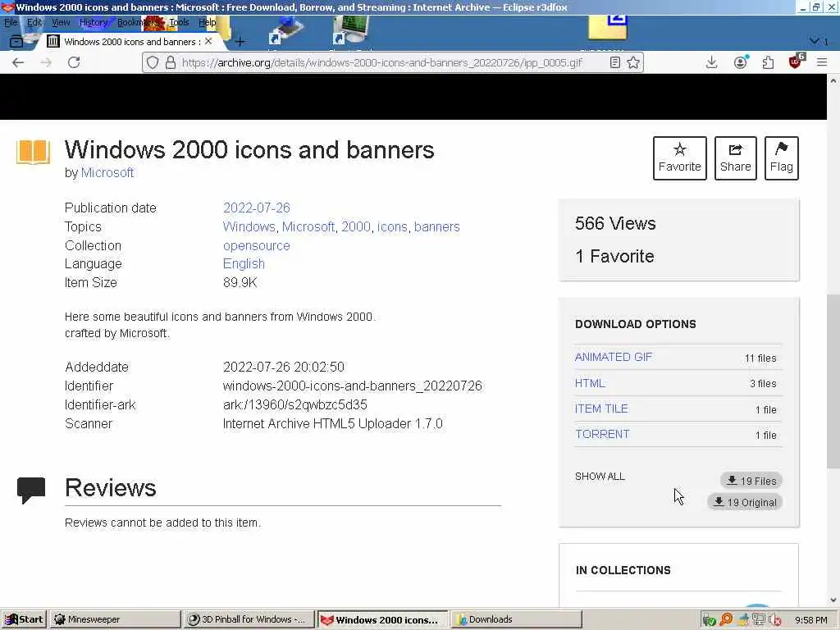Open the Help menu
840x630 pixels.
pyautogui.click(x=207, y=22)
